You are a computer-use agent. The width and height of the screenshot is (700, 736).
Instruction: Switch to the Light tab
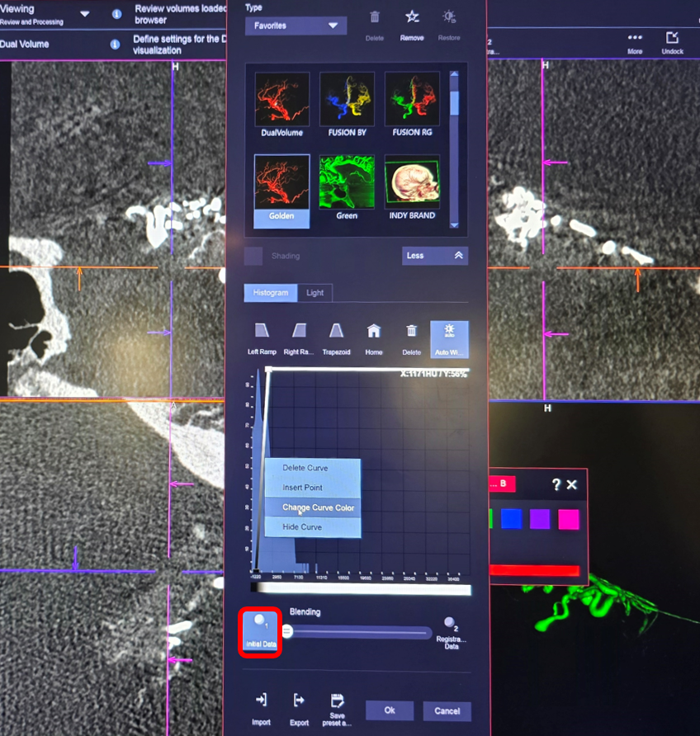pyautogui.click(x=315, y=293)
